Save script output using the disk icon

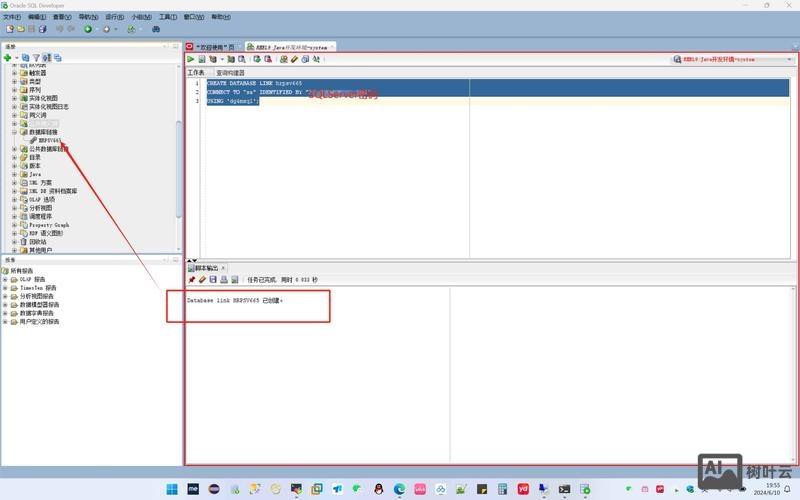(x=212, y=280)
